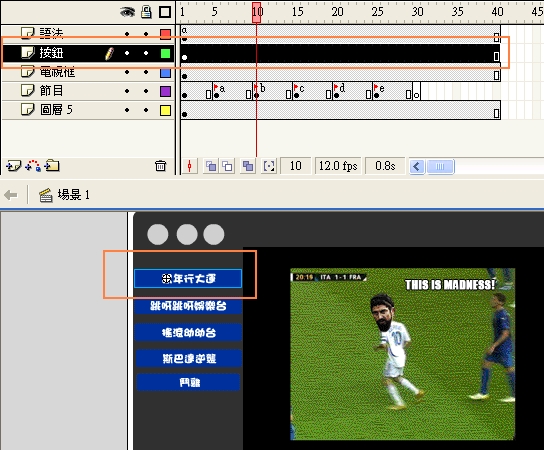Click the outline square icon in the header
Image resolution: width=544 pixels, height=450 pixels.
165,12
